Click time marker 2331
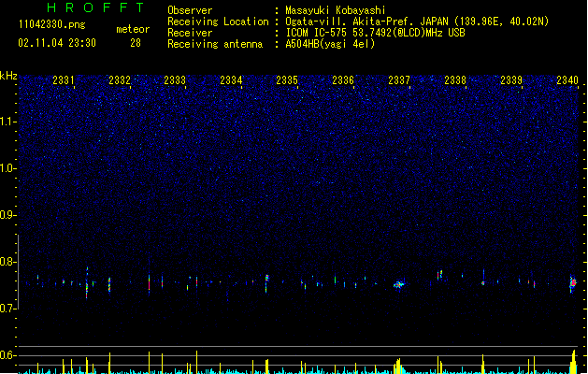The width and height of the screenshot is (588, 374). point(64,80)
